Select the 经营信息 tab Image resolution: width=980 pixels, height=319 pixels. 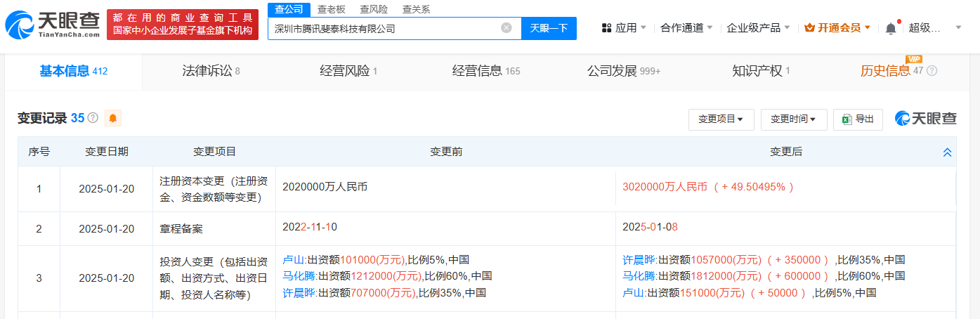486,70
